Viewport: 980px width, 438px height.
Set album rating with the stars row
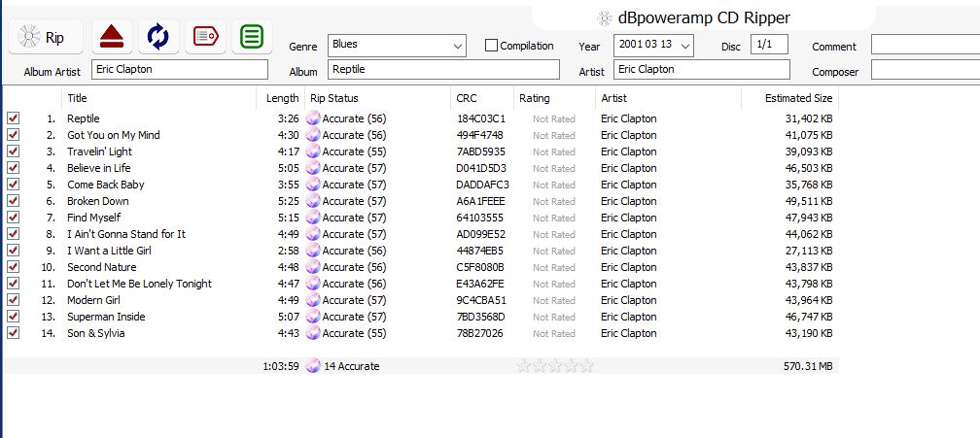(554, 366)
